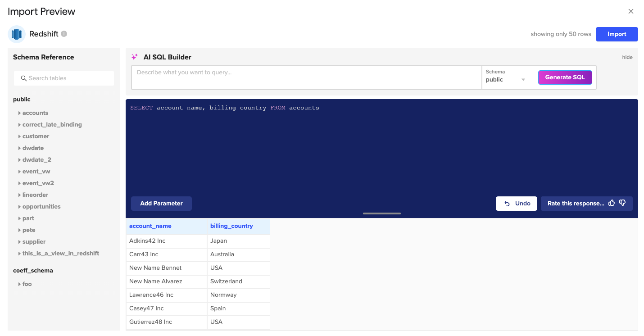644x336 pixels.
Task: Select the Carr43 Inc cell
Action: pos(167,254)
